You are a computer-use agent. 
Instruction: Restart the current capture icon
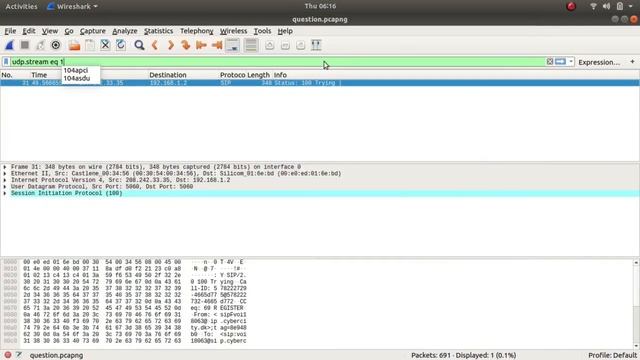tap(40, 45)
